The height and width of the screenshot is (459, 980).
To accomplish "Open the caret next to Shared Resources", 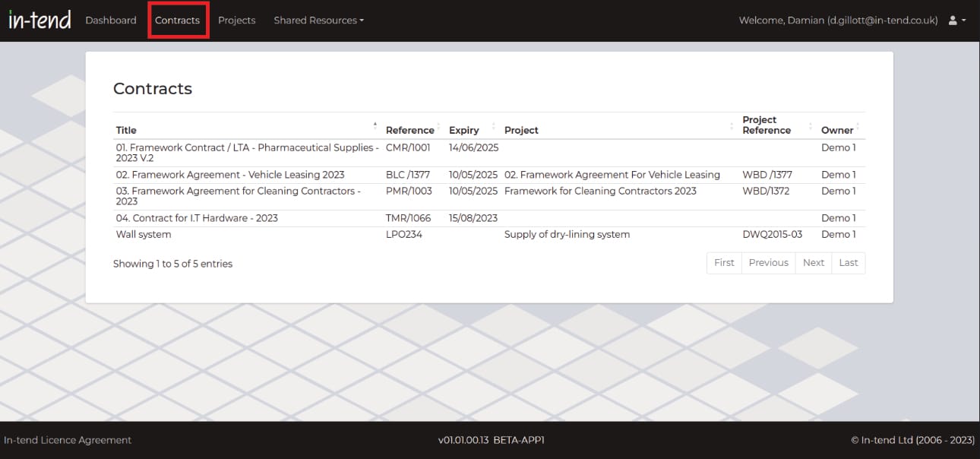I will tap(360, 21).
